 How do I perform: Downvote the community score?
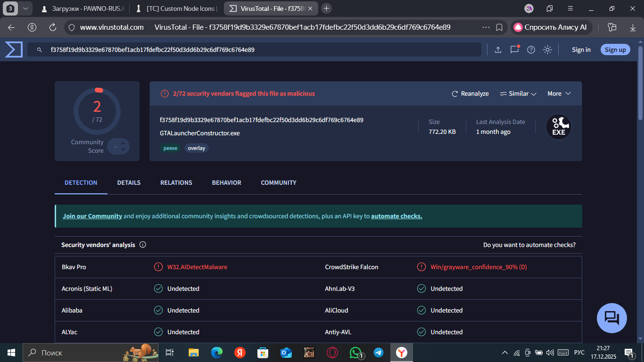pyautogui.click(x=123, y=150)
